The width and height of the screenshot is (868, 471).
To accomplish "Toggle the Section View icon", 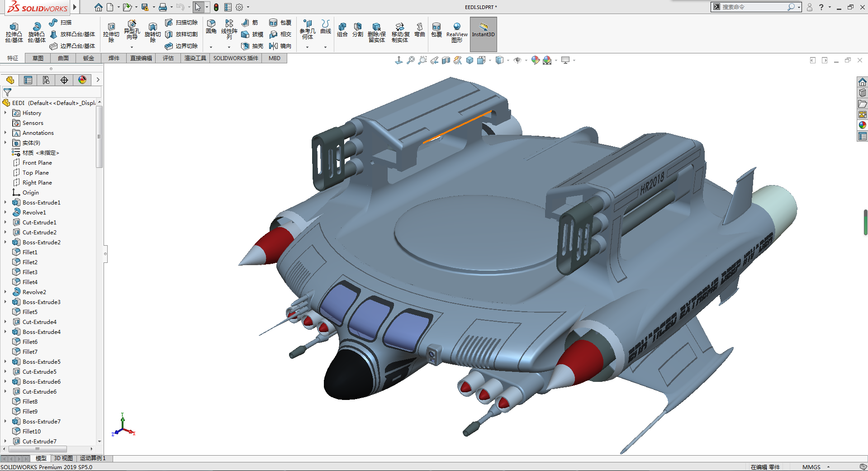I will [x=446, y=60].
